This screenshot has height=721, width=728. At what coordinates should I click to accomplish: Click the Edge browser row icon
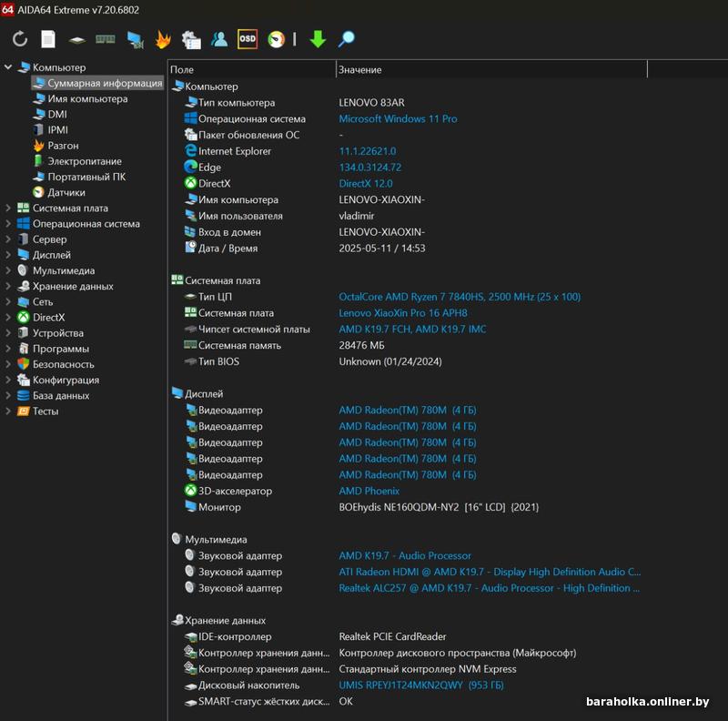(191, 167)
